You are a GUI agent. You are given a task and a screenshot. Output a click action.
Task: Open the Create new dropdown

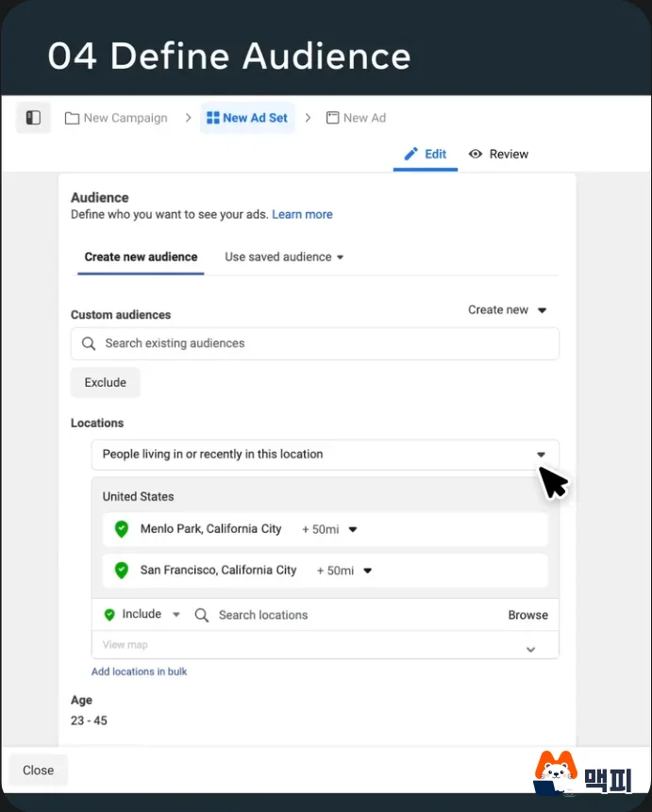508,310
